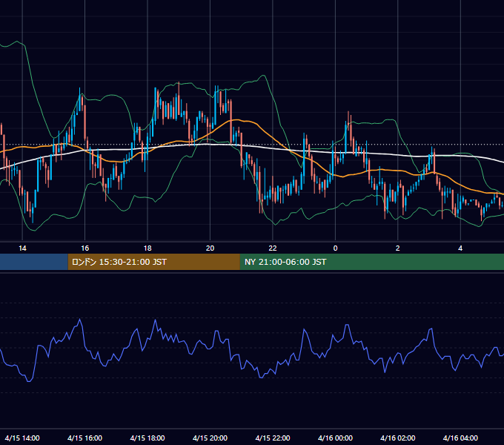The height and width of the screenshot is (445, 504).
Task: Select the ロンドン 15:30-21:00 JST session bar
Action: click(153, 262)
